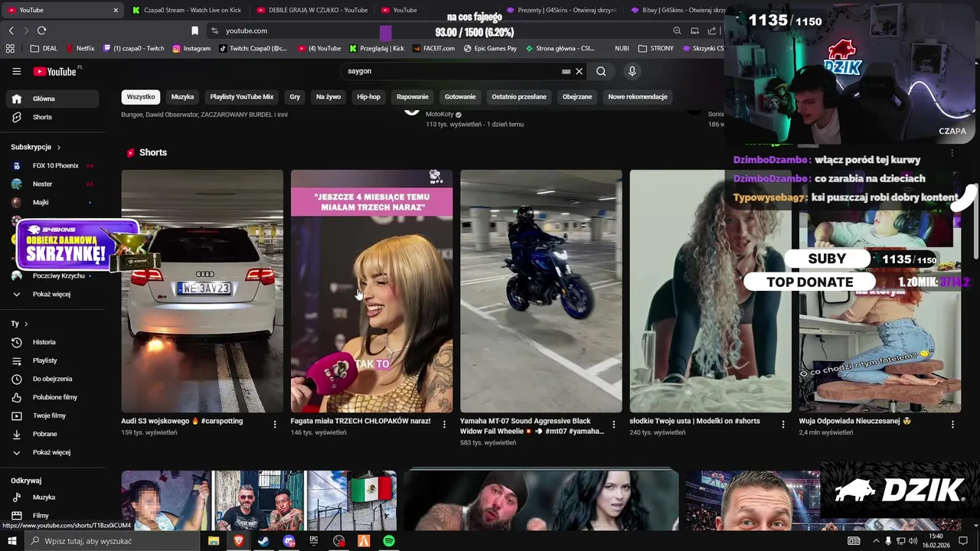This screenshot has height=551, width=980.
Task: Open the FACEIT.com bookmark
Action: point(433,48)
